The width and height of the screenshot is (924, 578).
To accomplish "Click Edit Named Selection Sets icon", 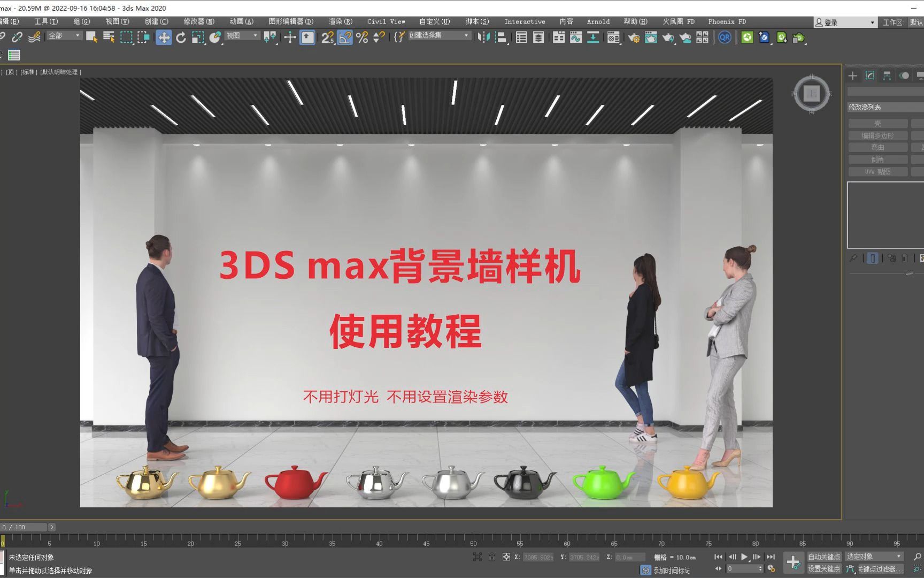I will 399,37.
